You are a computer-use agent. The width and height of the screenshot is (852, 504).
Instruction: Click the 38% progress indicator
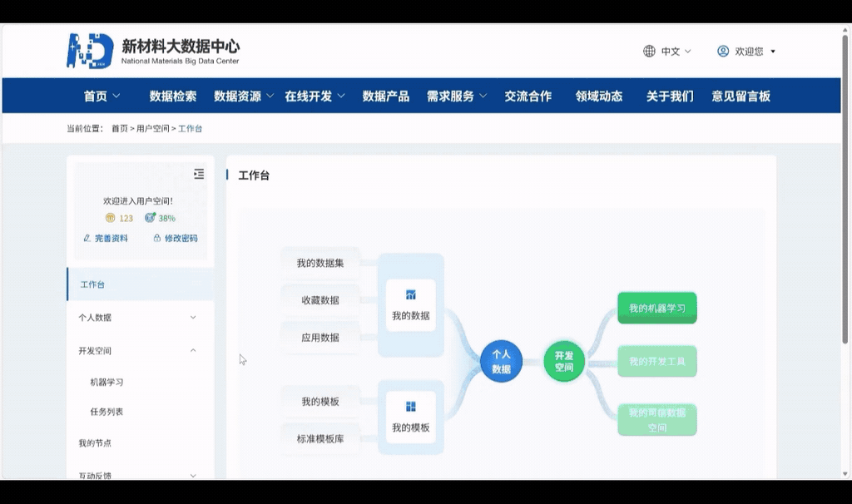[163, 217]
